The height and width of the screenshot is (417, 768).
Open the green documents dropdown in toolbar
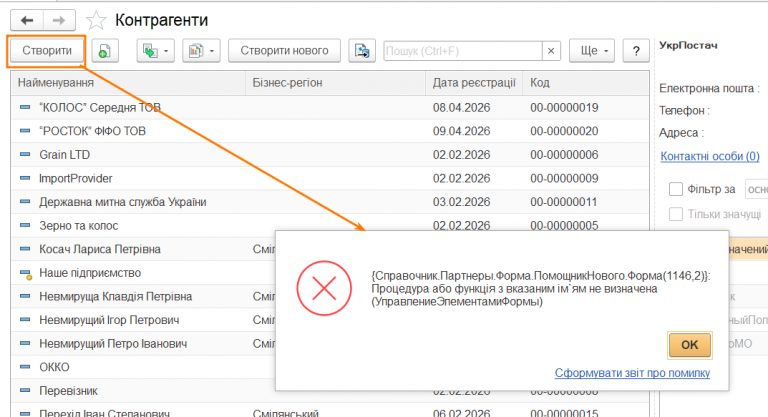click(x=155, y=50)
